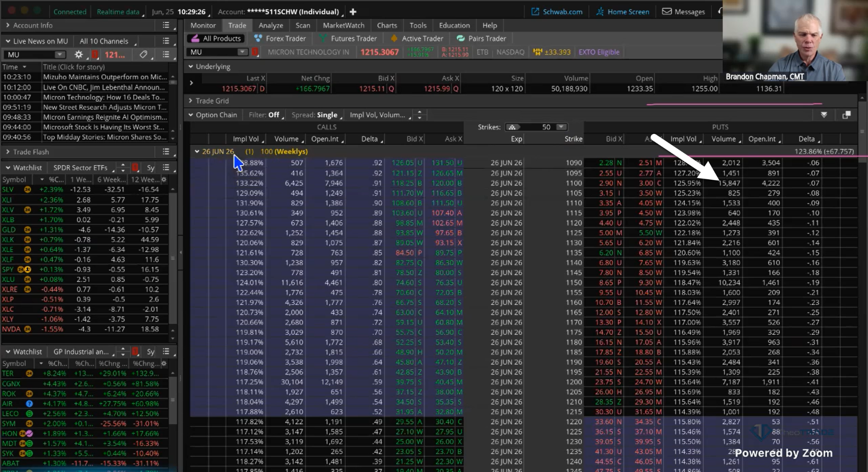The height and width of the screenshot is (472, 868).
Task: Collapse the Underlying section
Action: coord(191,67)
